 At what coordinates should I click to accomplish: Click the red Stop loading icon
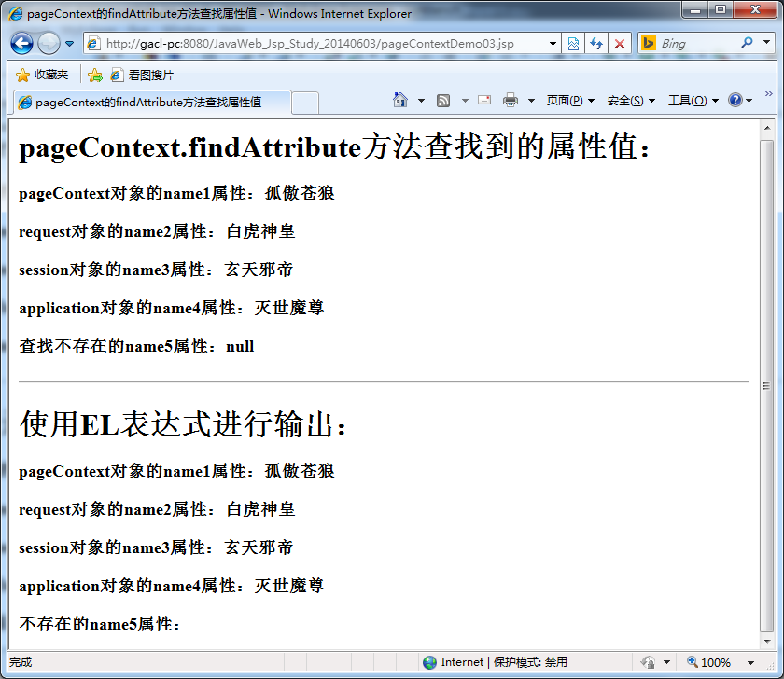point(619,44)
